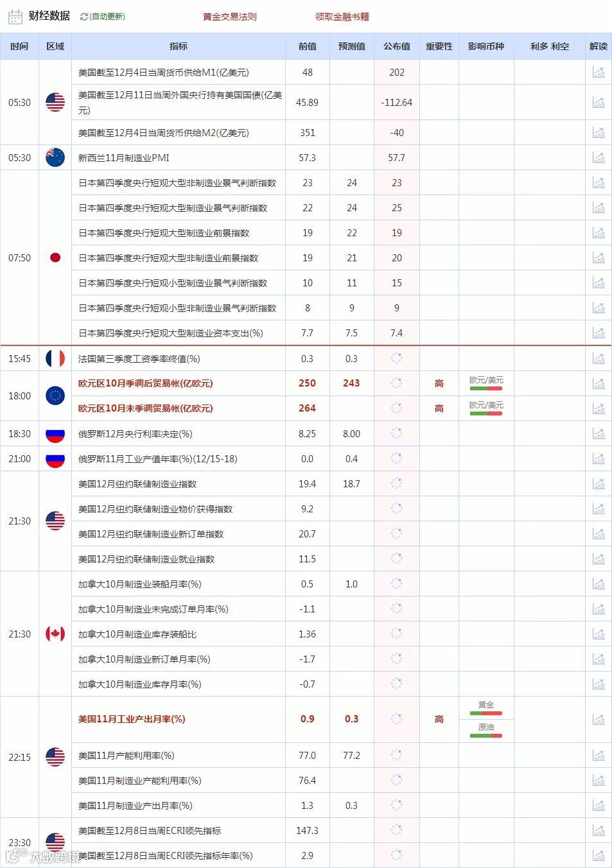Click the Canada flag at 21:30
The height and width of the screenshot is (868, 612).
click(x=55, y=634)
